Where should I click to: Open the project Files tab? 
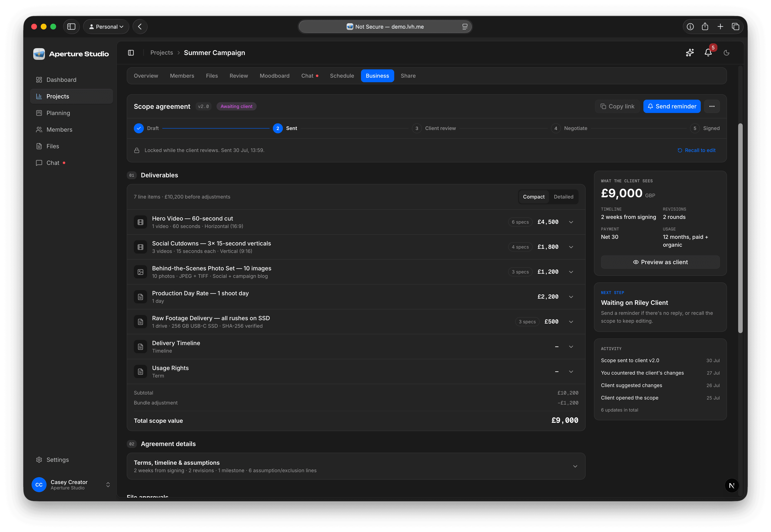coord(212,76)
